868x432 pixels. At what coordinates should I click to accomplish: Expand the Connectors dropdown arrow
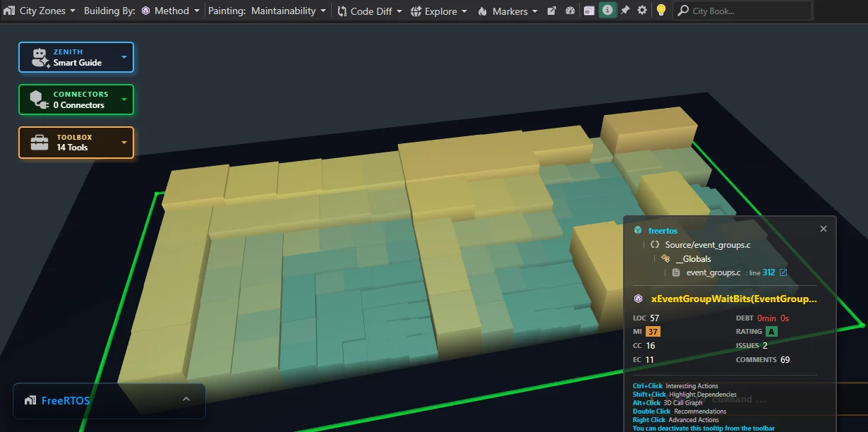124,100
